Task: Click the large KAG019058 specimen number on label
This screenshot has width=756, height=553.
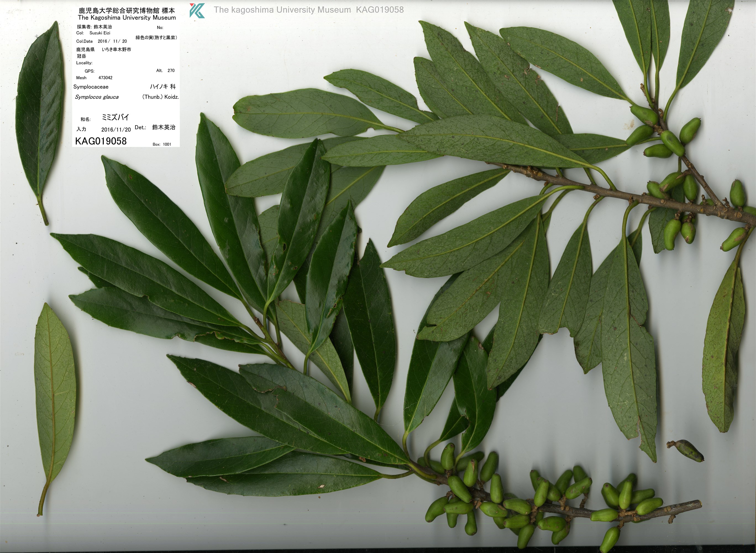Action: click(x=101, y=141)
